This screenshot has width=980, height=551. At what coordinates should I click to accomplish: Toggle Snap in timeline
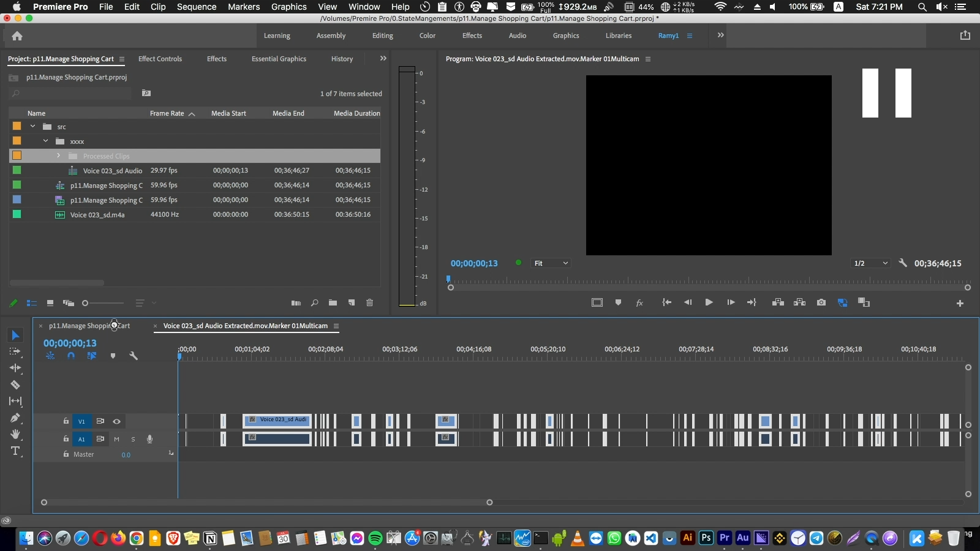[71, 356]
